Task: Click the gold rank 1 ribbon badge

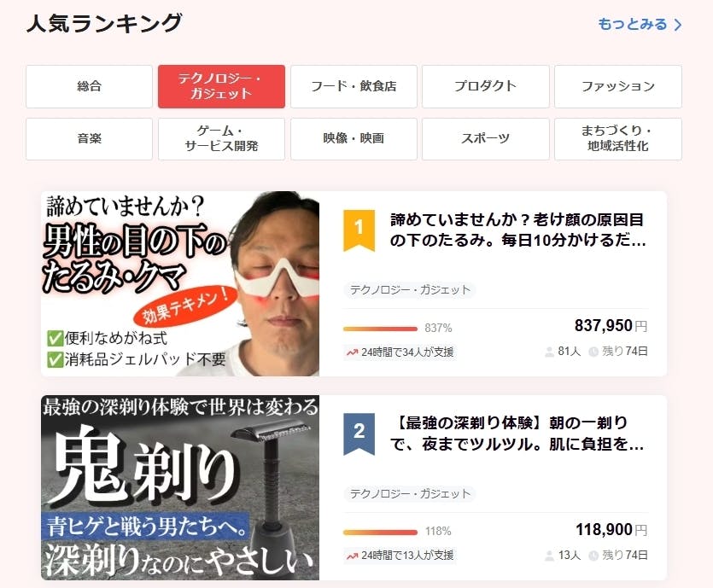Action: (x=359, y=230)
